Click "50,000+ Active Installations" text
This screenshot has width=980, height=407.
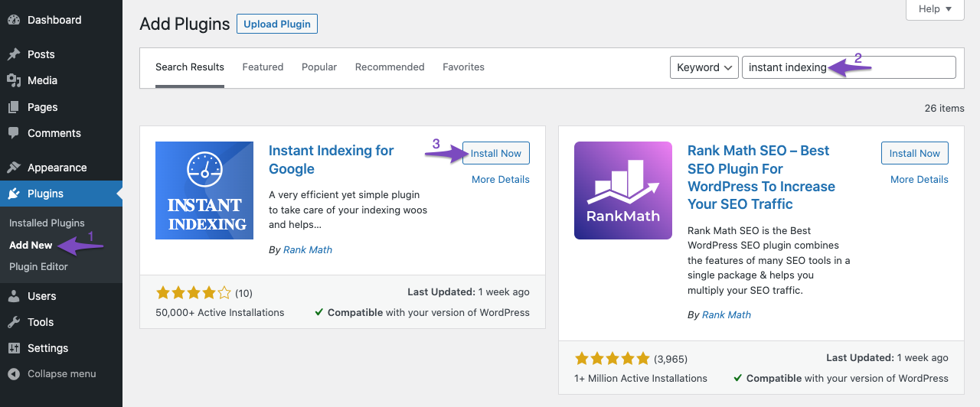[220, 313]
